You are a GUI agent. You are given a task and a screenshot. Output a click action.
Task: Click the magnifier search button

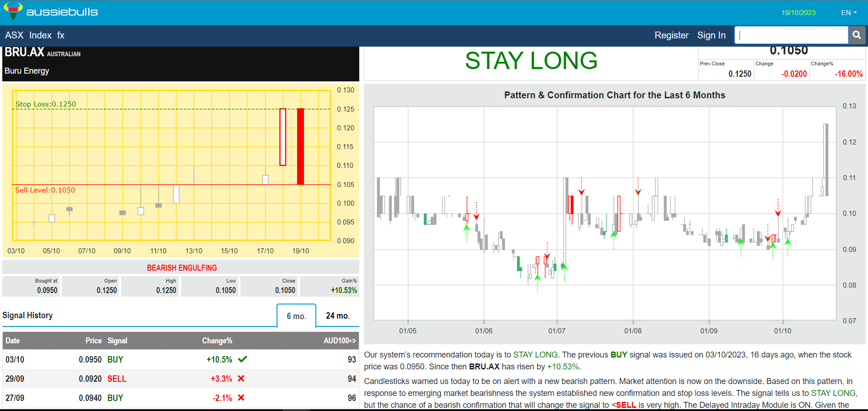point(857,35)
